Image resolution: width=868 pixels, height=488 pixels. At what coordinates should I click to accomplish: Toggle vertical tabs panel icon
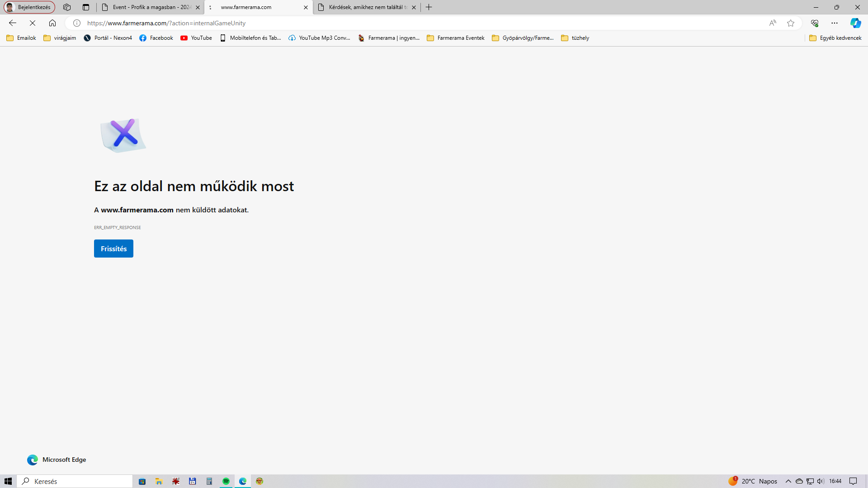click(x=86, y=7)
